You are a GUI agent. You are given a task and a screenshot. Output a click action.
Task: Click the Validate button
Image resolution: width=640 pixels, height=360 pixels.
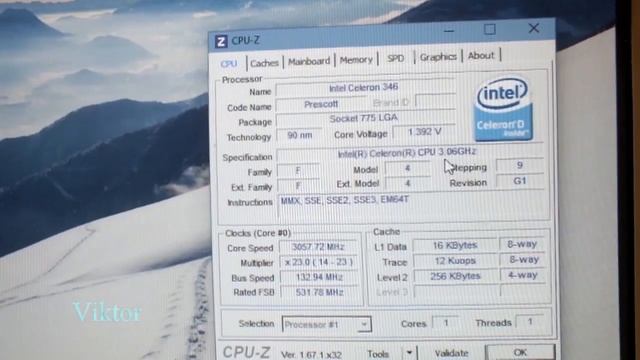point(451,353)
